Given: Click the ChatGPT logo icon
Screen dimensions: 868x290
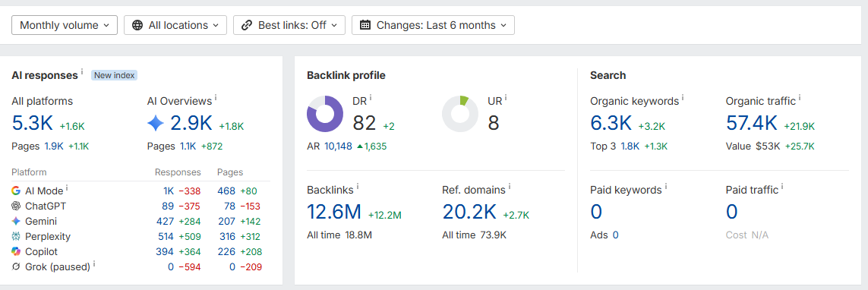Looking at the screenshot, I should [x=16, y=206].
